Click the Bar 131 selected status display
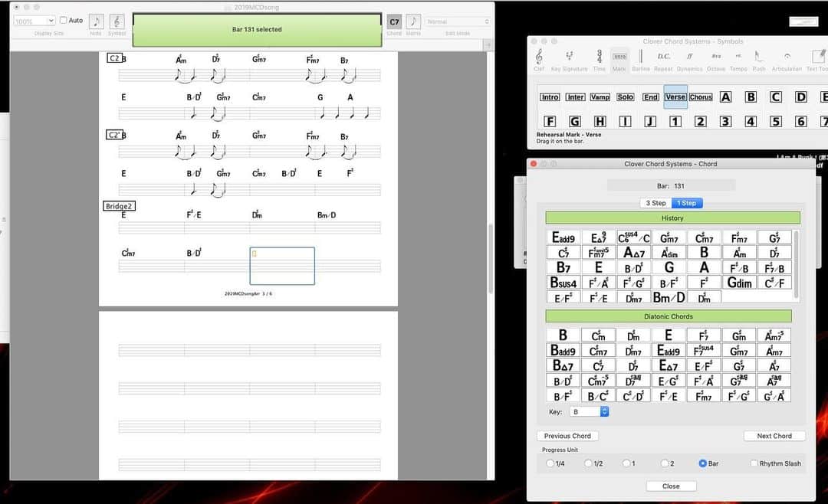Image resolution: width=828 pixels, height=504 pixels. click(x=257, y=30)
